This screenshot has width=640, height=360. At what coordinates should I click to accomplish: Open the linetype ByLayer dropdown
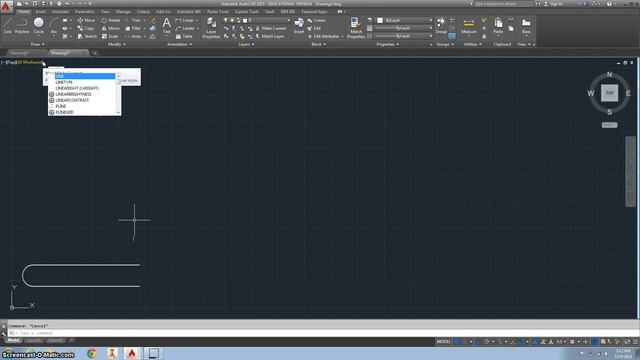[404, 36]
